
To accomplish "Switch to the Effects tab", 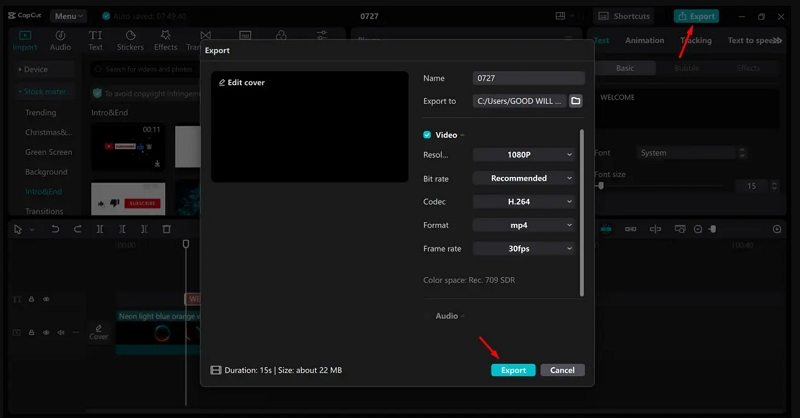I will pyautogui.click(x=165, y=41).
